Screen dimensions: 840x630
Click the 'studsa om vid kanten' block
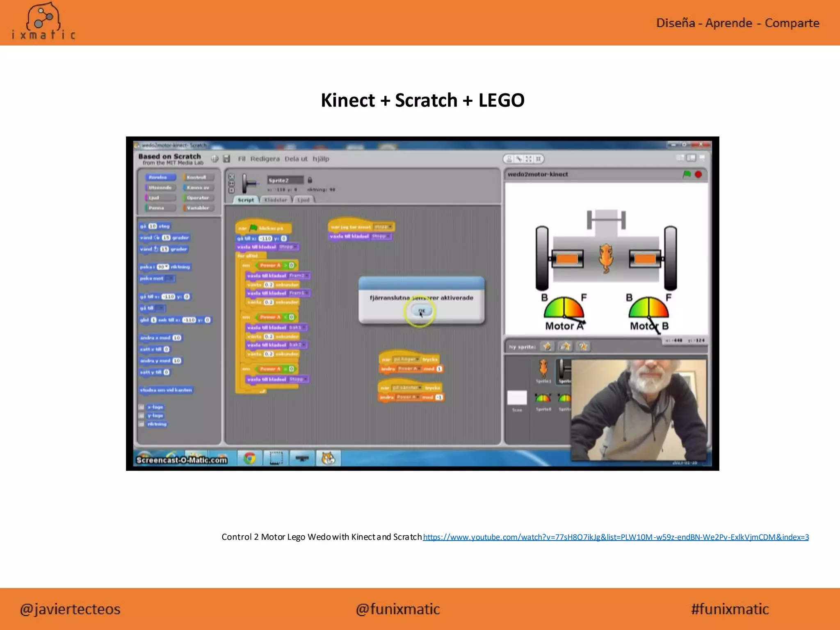[166, 390]
